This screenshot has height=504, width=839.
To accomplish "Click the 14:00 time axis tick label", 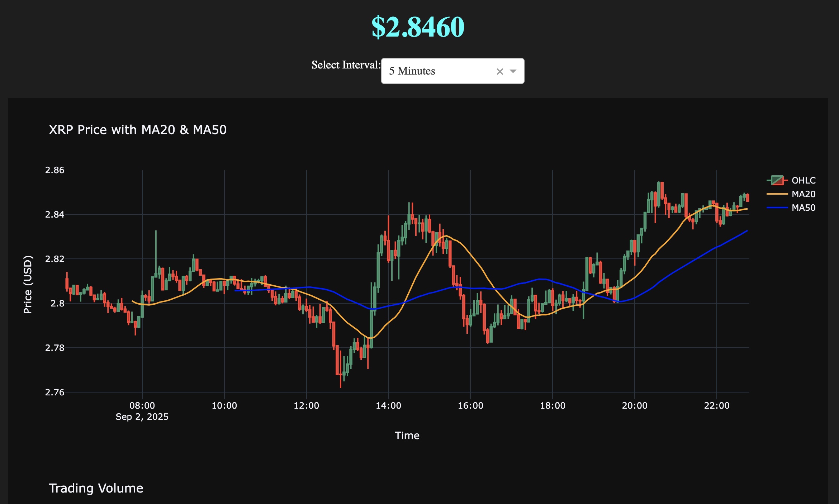I will tap(388, 406).
